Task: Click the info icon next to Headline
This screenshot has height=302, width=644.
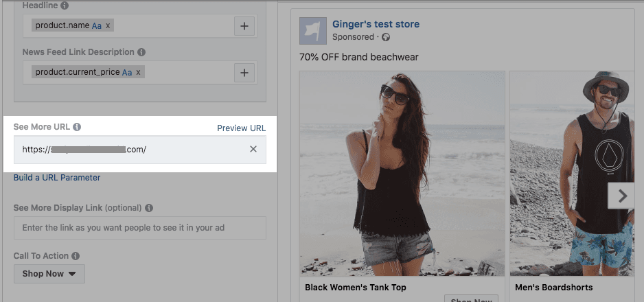Action: 65,6
